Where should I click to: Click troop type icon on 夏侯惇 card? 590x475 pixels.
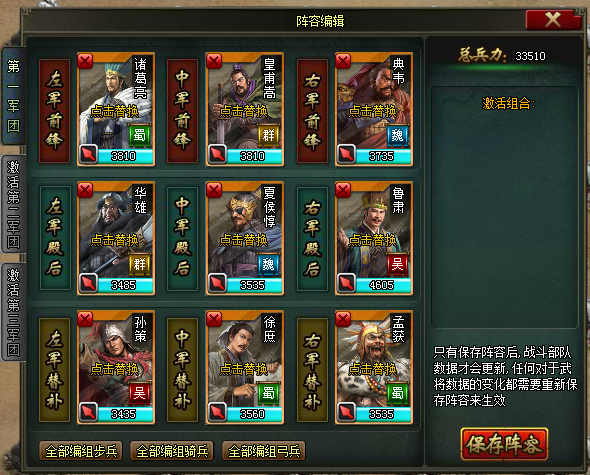click(x=217, y=283)
